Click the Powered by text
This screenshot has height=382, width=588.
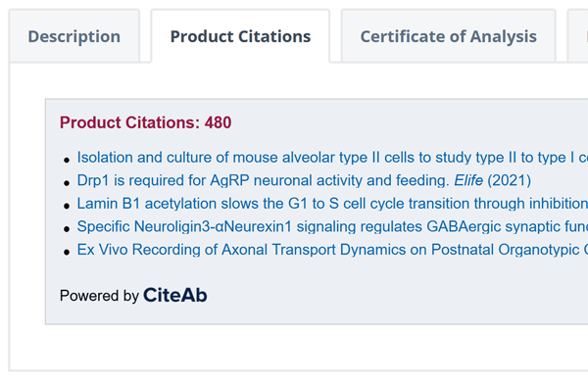(x=99, y=296)
